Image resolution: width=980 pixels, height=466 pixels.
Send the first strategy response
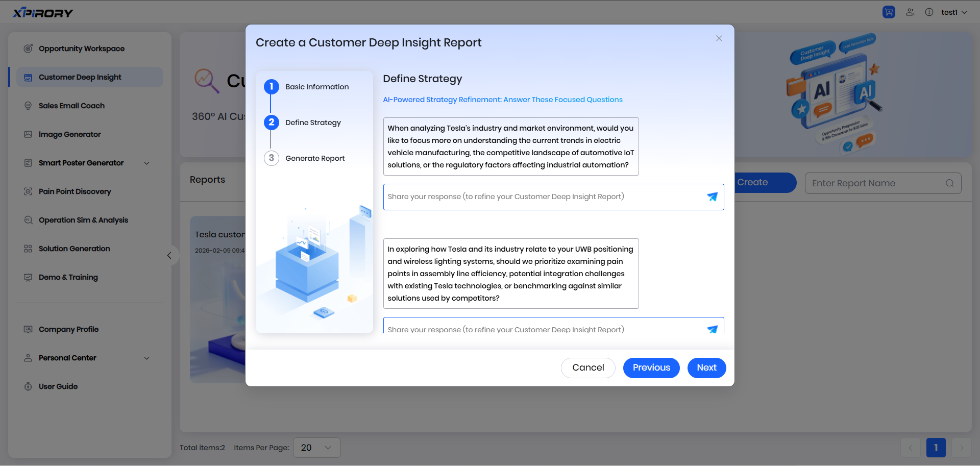pyautogui.click(x=712, y=197)
